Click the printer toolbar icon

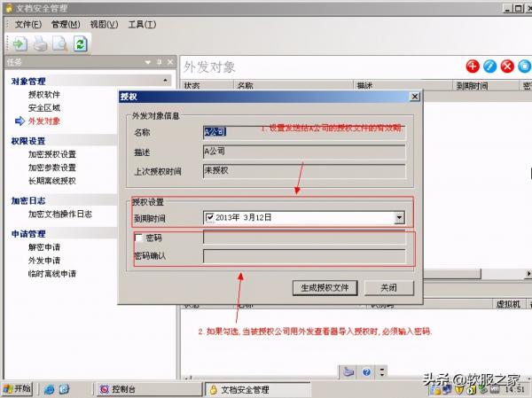[x=41, y=44]
